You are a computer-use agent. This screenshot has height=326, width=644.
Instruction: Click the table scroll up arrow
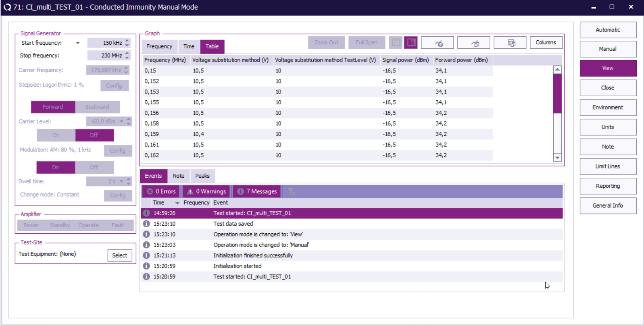click(x=558, y=70)
